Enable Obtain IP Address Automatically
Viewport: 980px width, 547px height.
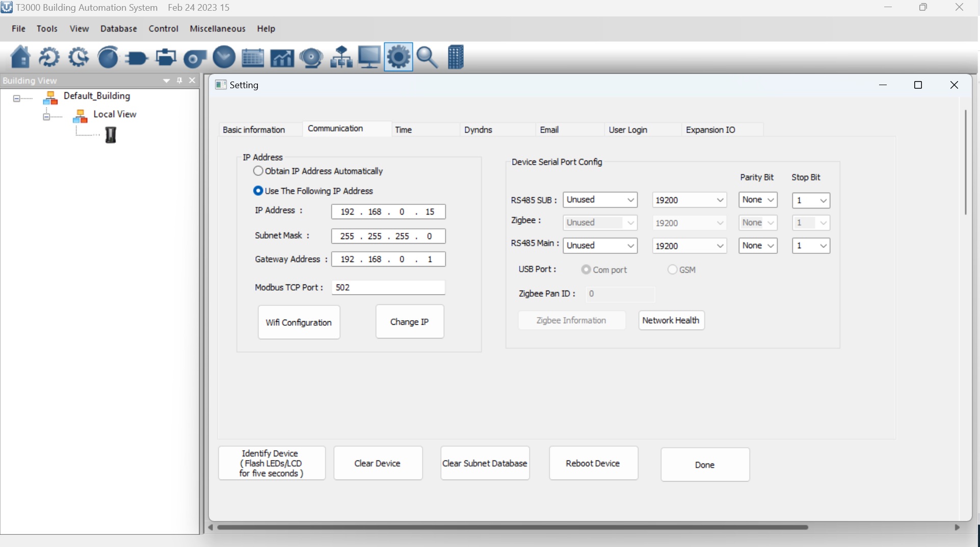258,171
